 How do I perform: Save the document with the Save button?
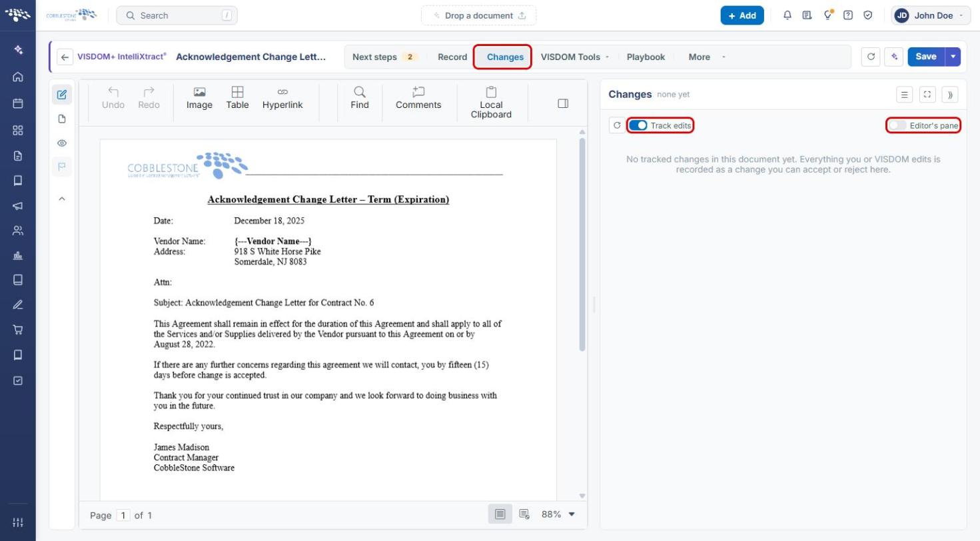[x=926, y=57]
